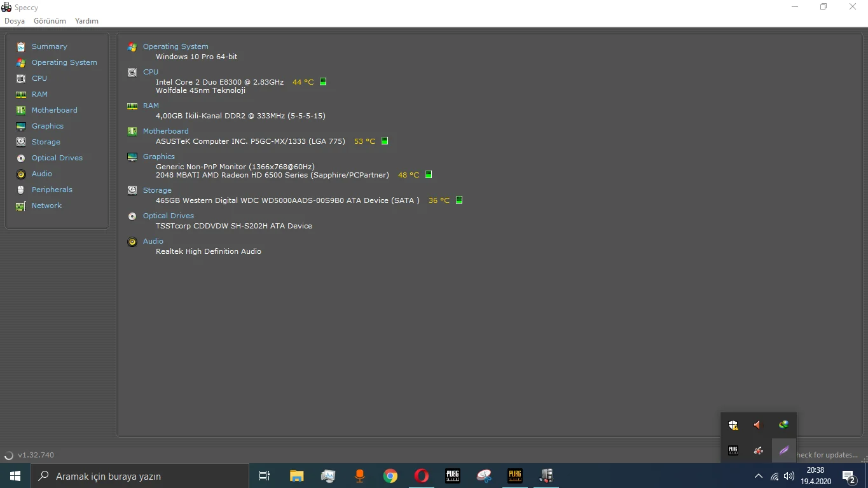Screen dimensions: 868x488
Task: Click the Peripherals icon in the sidebar
Action: [21, 189]
